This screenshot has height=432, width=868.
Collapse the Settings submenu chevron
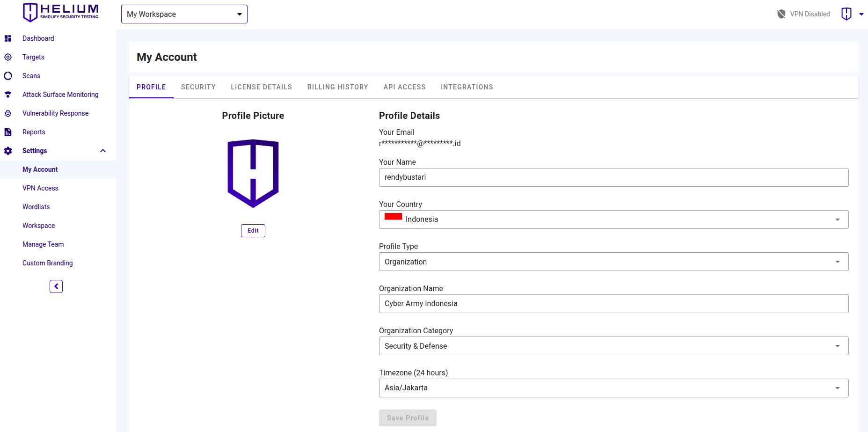coord(103,150)
